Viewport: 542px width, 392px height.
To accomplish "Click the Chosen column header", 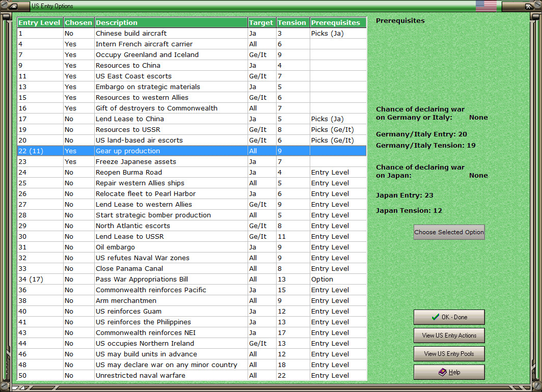I will click(x=78, y=22).
